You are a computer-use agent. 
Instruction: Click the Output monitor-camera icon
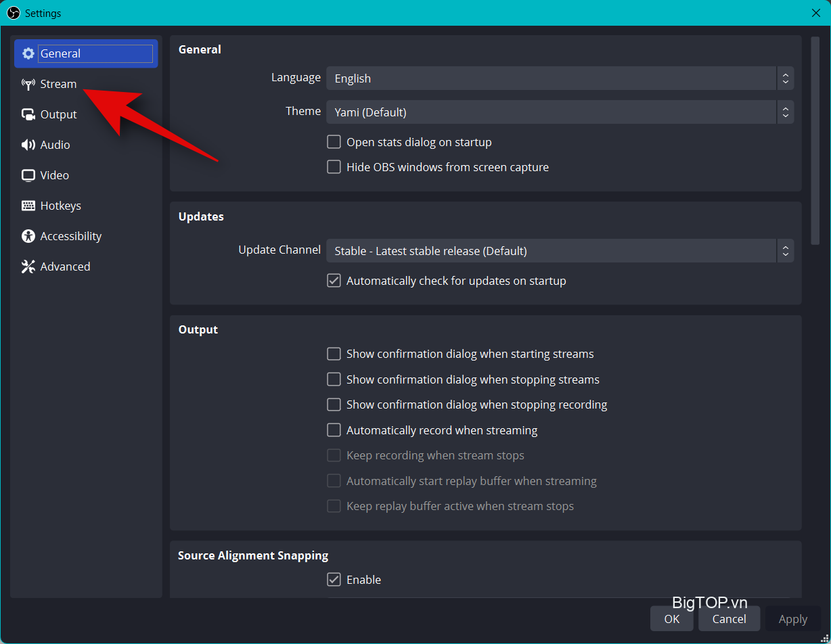tap(28, 114)
